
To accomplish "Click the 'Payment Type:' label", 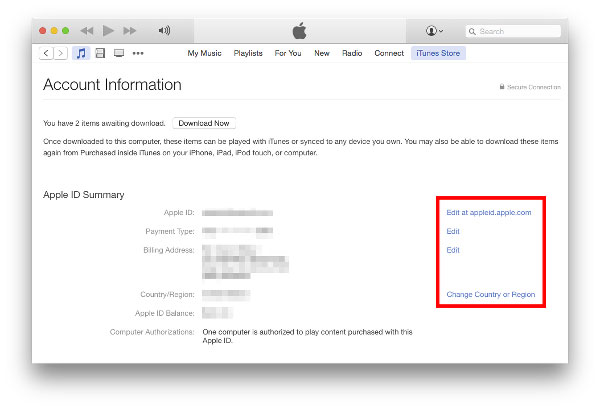I will click(x=170, y=231).
